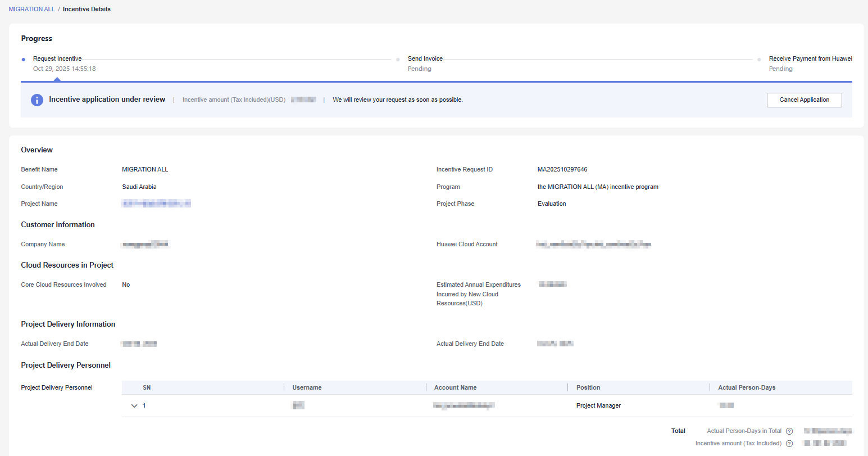Select the Request Incentive progress step label
Image resolution: width=868 pixels, height=456 pixels.
pyautogui.click(x=57, y=58)
